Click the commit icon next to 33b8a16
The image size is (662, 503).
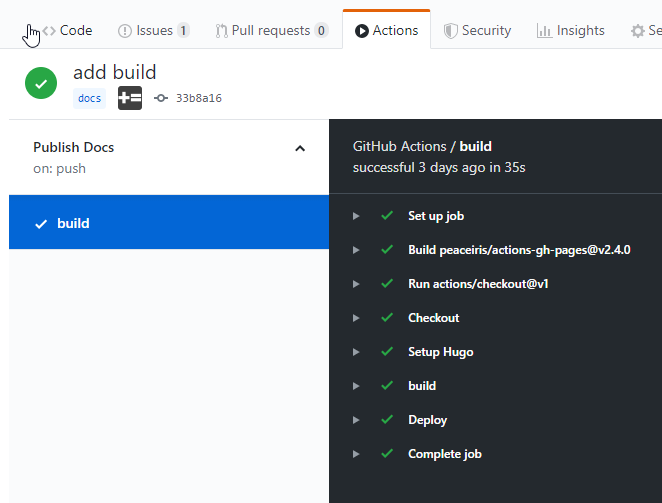point(161,98)
